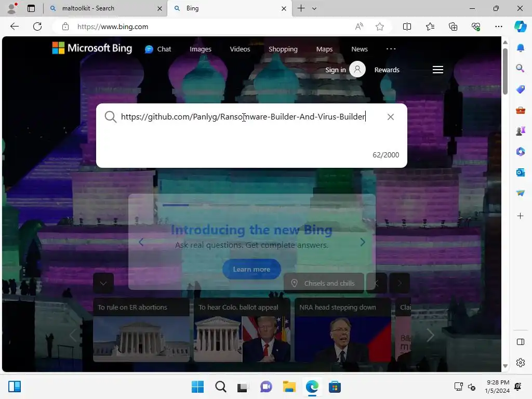Image resolution: width=532 pixels, height=399 pixels.
Task: Open the Collections icon
Action: pos(453,26)
